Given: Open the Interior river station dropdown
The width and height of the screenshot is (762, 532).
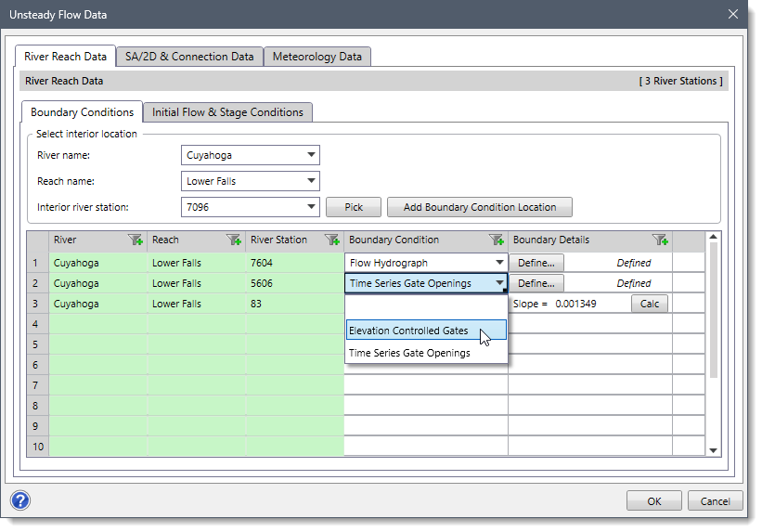Looking at the screenshot, I should [x=311, y=207].
